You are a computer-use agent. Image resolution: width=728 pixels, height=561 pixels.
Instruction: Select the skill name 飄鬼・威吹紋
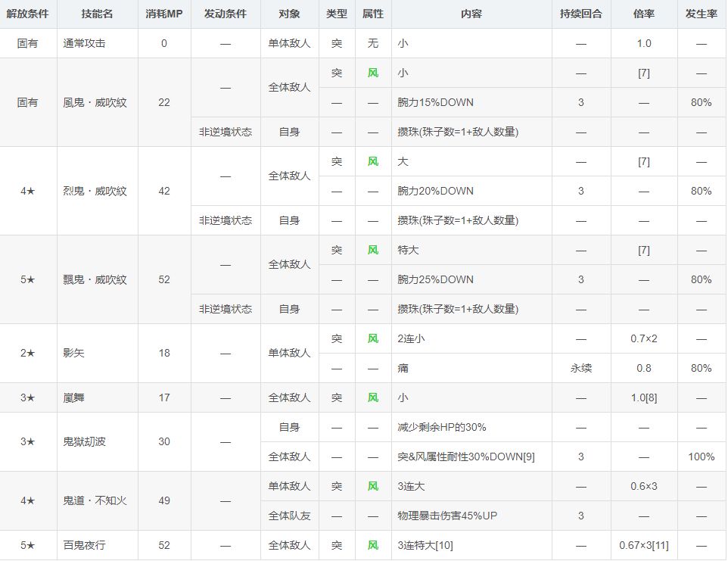(95, 279)
